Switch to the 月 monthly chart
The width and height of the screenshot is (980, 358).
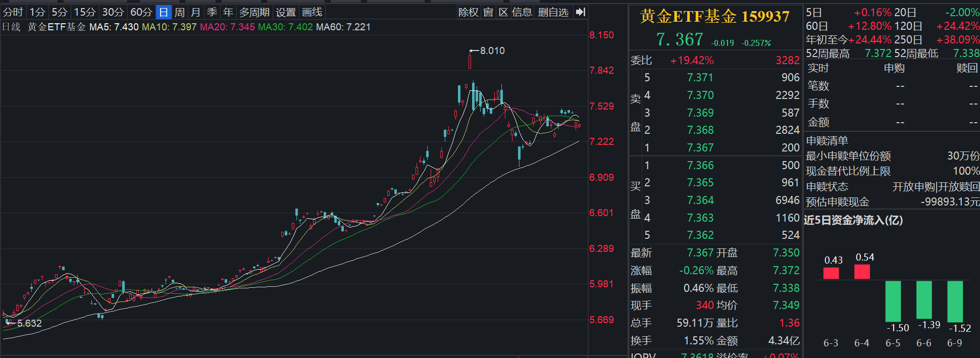196,12
